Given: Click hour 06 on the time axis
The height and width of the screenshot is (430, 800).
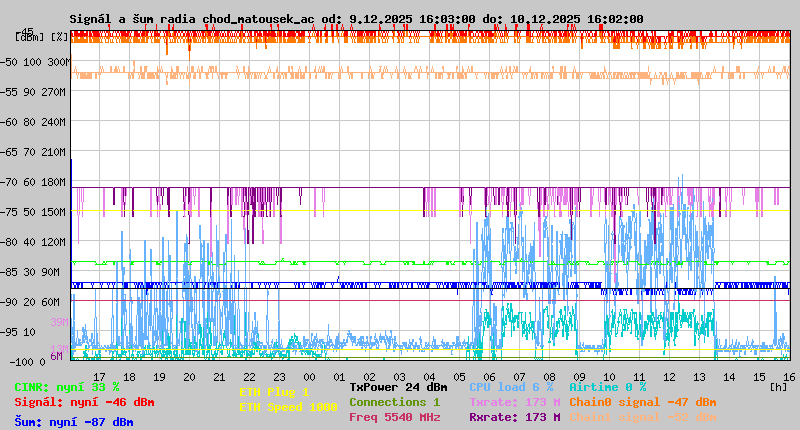Looking at the screenshot, I should point(490,375).
